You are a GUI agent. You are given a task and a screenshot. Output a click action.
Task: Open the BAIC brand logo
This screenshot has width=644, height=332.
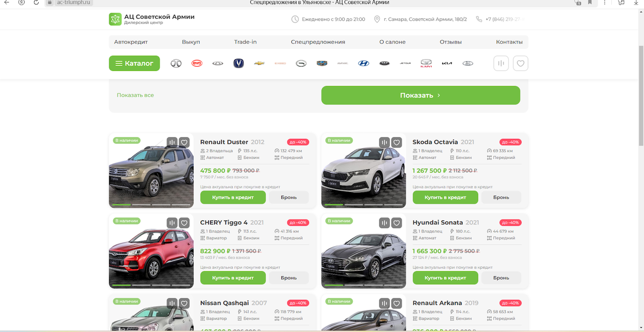click(x=176, y=63)
